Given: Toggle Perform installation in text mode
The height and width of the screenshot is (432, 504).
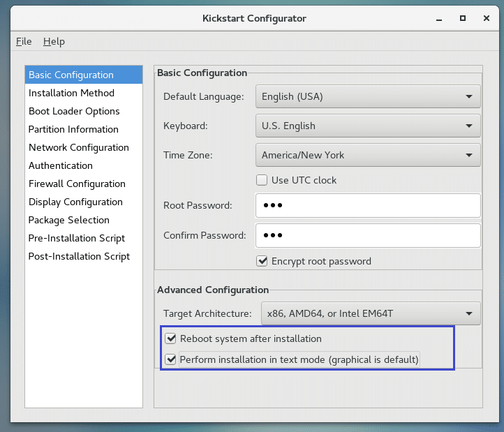Looking at the screenshot, I should point(170,359).
